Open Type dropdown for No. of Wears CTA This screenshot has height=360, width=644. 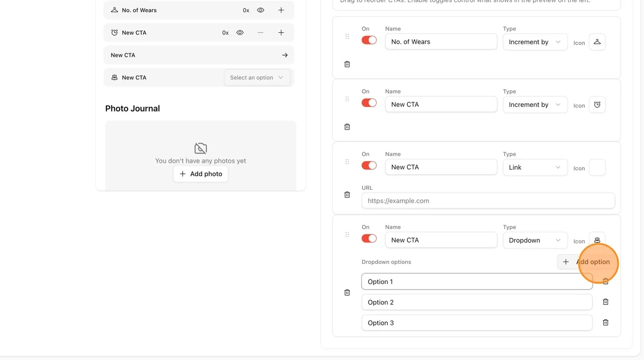535,42
